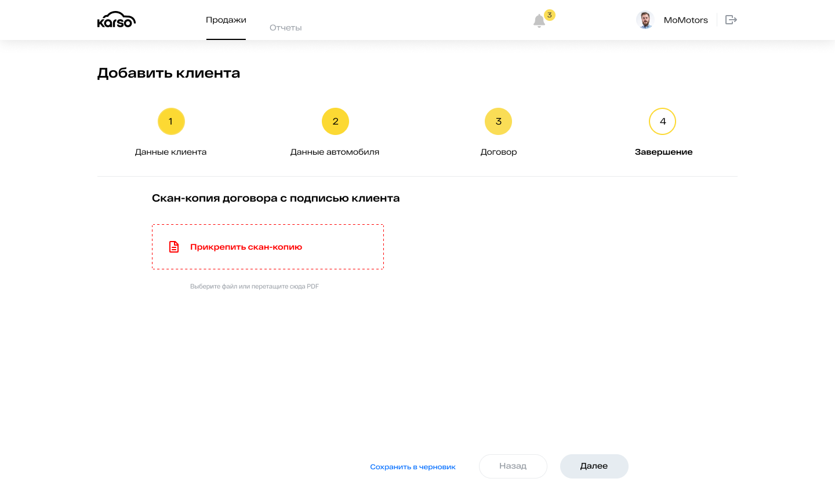Open the Продажи tab
This screenshot has height=504, width=835.
pyautogui.click(x=226, y=20)
